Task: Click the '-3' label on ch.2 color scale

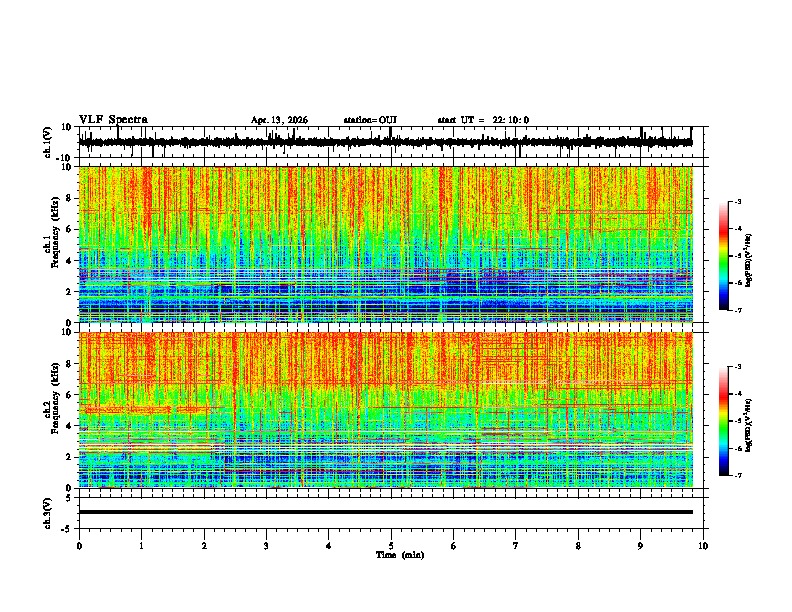Action: point(738,367)
